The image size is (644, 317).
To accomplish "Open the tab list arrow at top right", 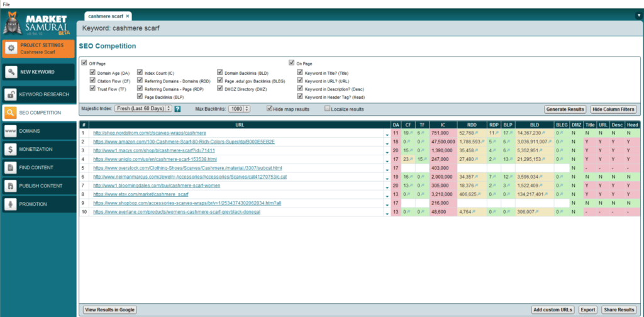I will tap(640, 16).
